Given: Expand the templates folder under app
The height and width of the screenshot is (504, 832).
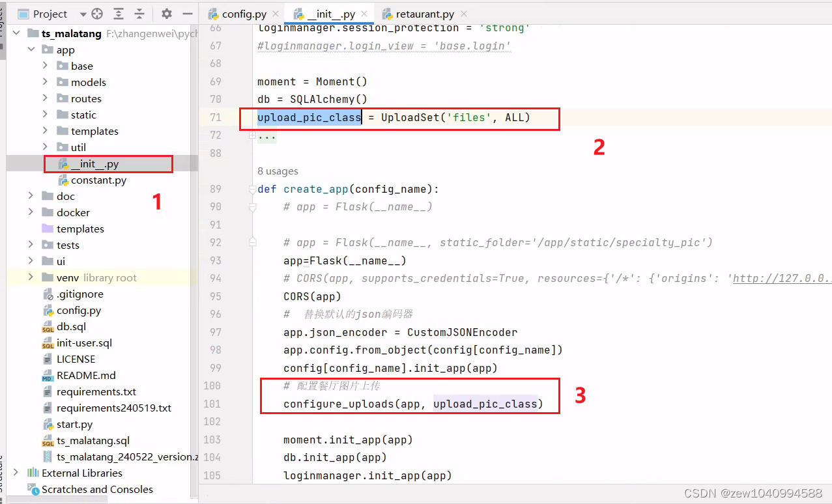Looking at the screenshot, I should pos(45,131).
